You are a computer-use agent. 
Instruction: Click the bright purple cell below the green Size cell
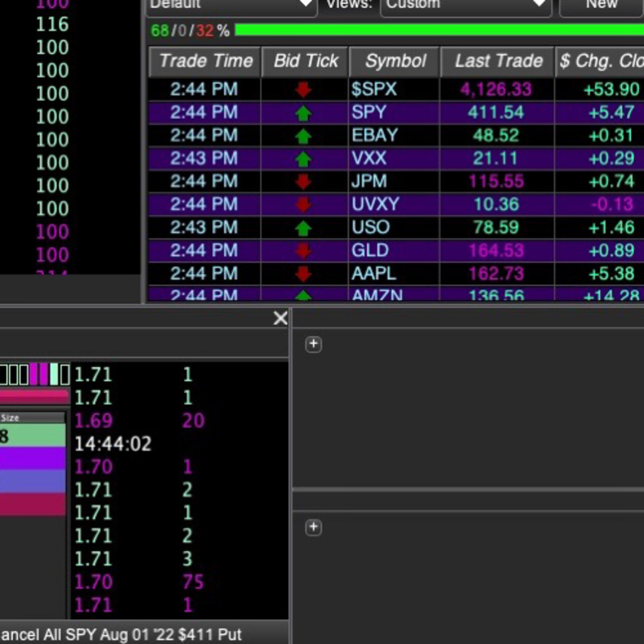point(32,458)
